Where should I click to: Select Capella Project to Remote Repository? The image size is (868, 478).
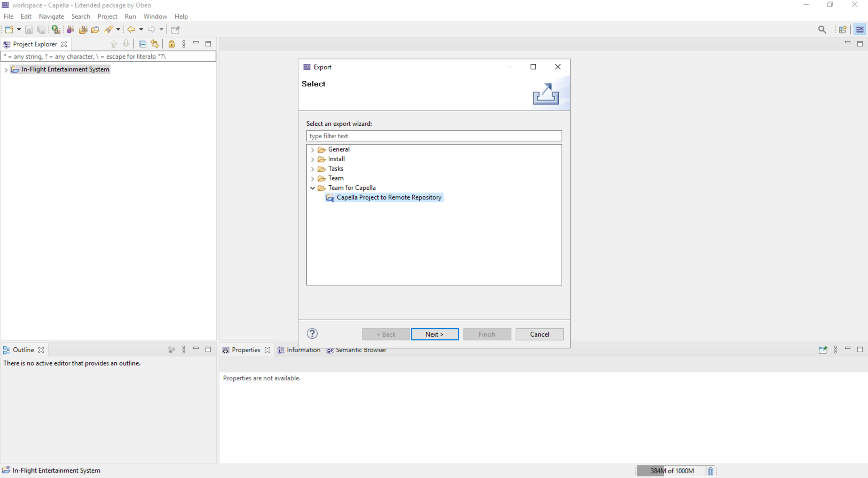[x=389, y=197]
